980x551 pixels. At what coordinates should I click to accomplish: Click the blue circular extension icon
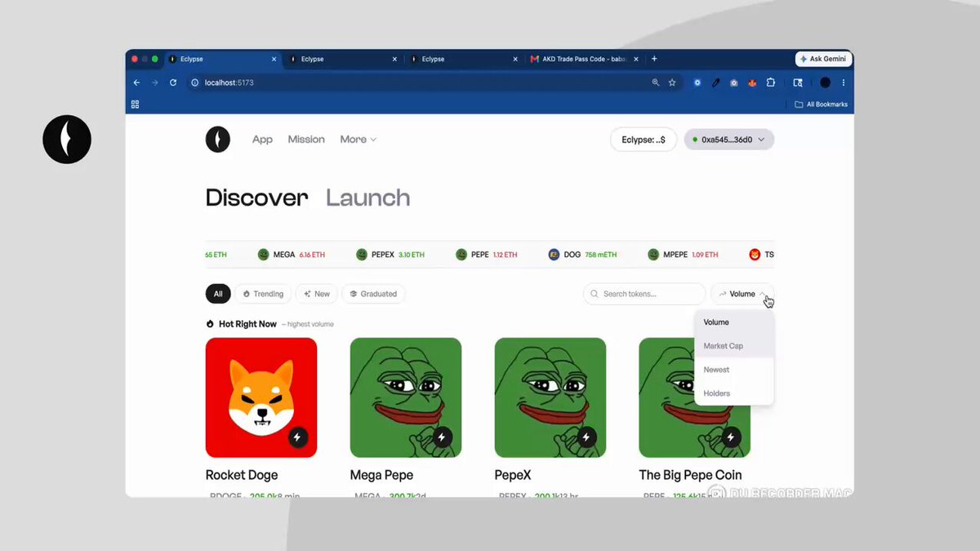click(x=697, y=82)
